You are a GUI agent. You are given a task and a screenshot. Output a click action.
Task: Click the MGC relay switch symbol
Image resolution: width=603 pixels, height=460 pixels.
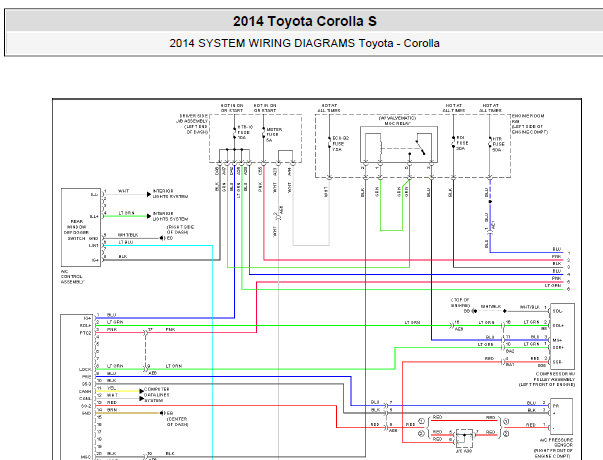[421, 148]
